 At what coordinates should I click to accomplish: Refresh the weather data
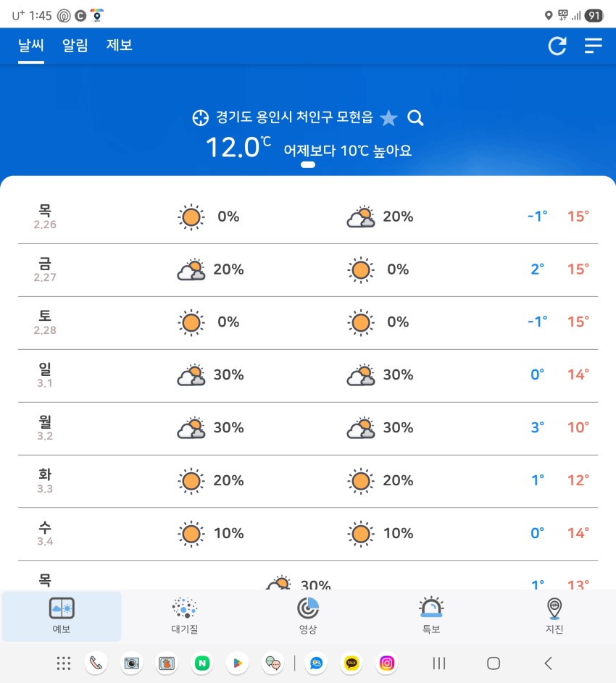(557, 46)
